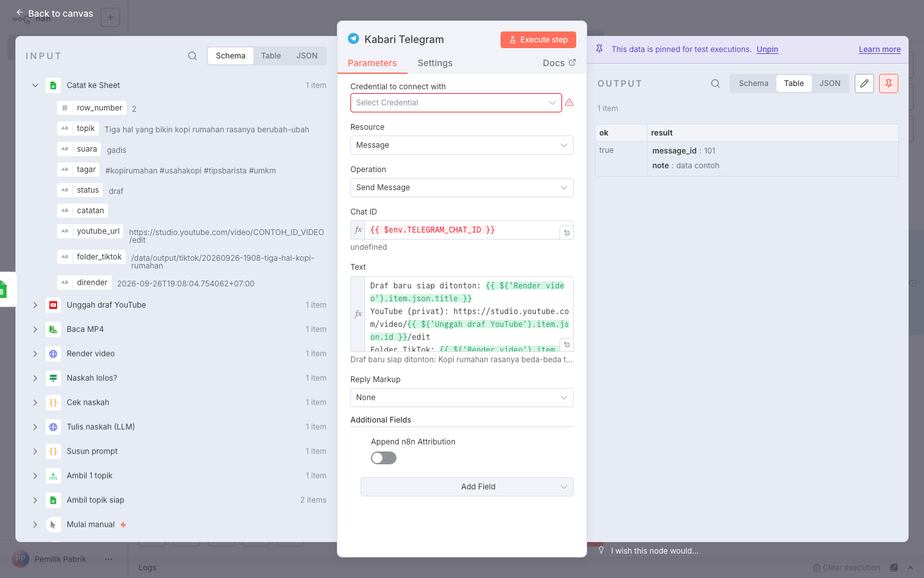Open the Resource dropdown showing Message
The image size is (924, 578).
(x=462, y=145)
